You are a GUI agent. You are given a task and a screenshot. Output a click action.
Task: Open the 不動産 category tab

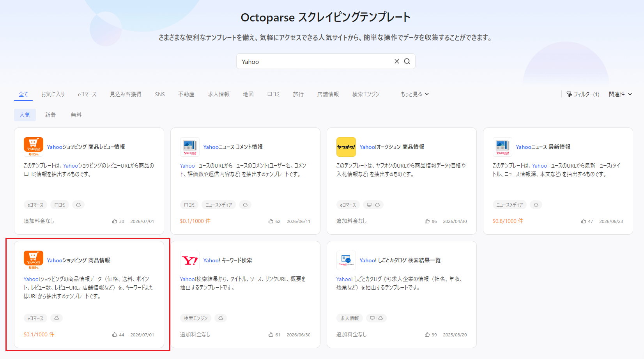point(186,94)
